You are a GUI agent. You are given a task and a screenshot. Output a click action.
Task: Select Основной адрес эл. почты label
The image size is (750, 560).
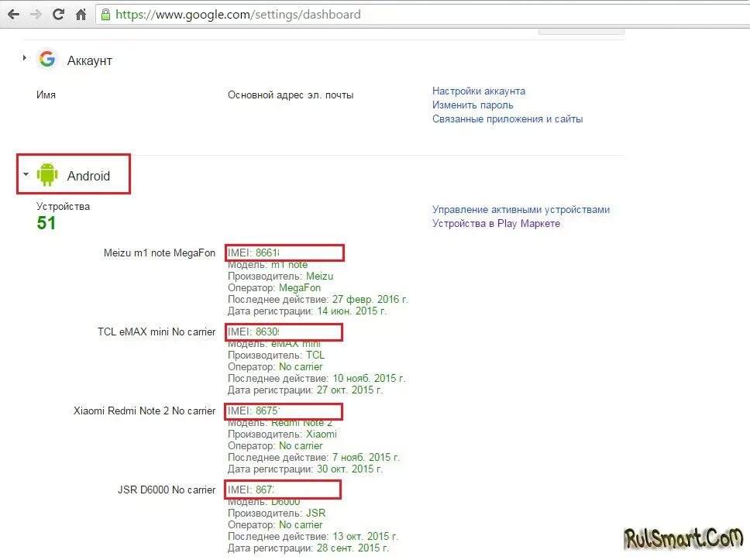click(291, 95)
